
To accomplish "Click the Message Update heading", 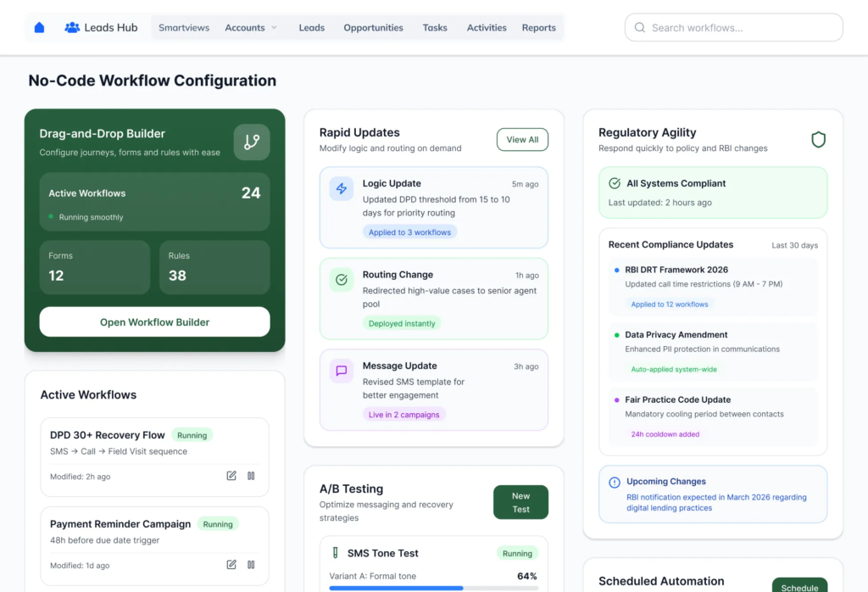I will coord(400,366).
